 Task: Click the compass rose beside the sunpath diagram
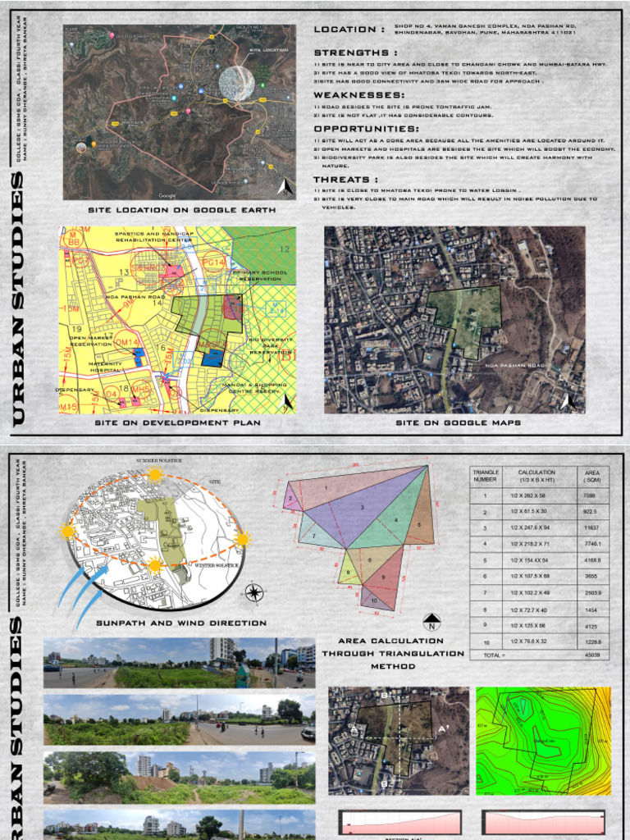[253, 593]
